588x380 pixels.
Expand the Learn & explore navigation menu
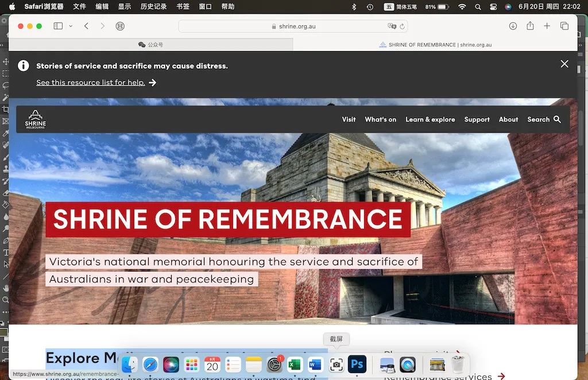click(x=430, y=119)
